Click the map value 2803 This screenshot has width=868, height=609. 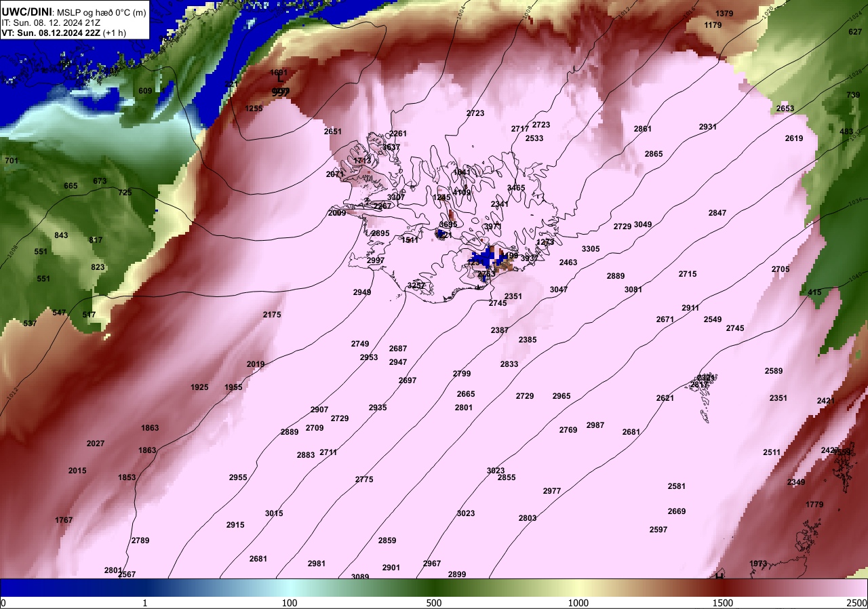pyautogui.click(x=528, y=518)
